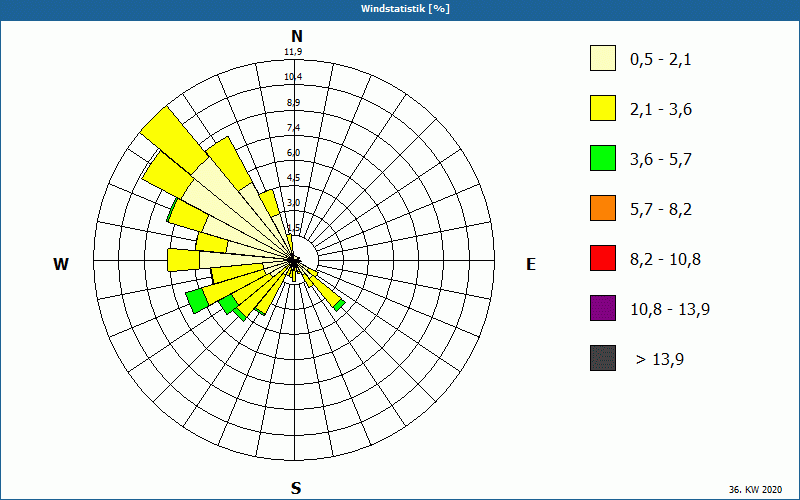Click the legend label '3,6 - 5,7'
This screenshot has height=500, width=800.
661,160
